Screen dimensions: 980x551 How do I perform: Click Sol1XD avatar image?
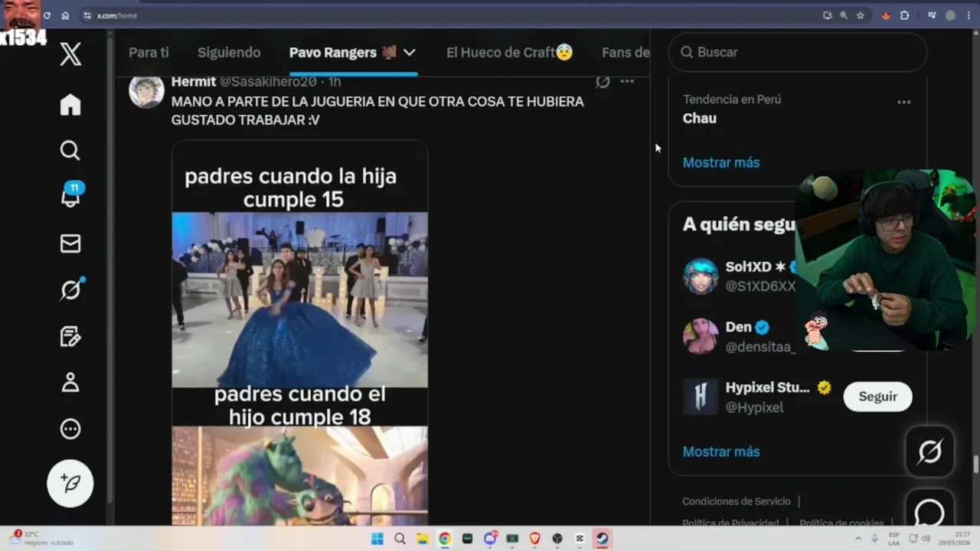click(701, 276)
